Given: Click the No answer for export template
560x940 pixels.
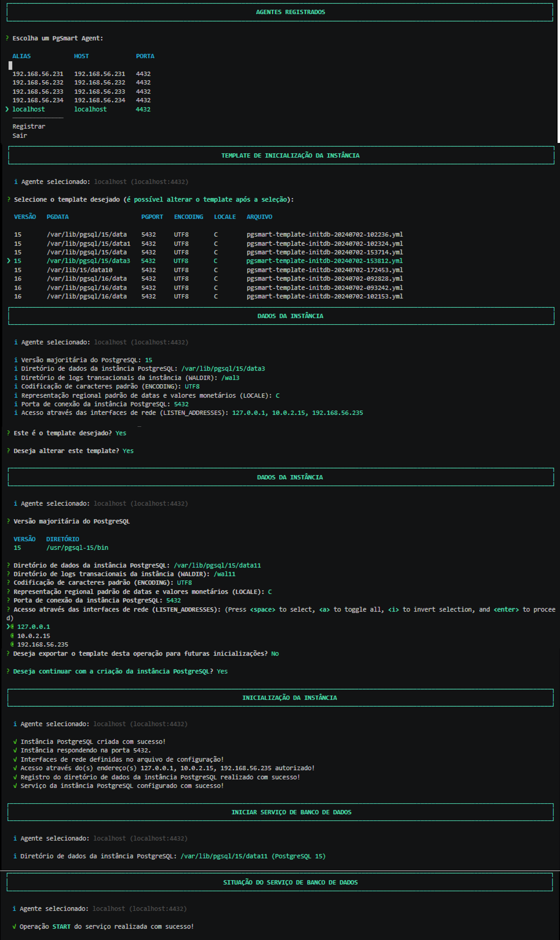Looking at the screenshot, I should 275,654.
